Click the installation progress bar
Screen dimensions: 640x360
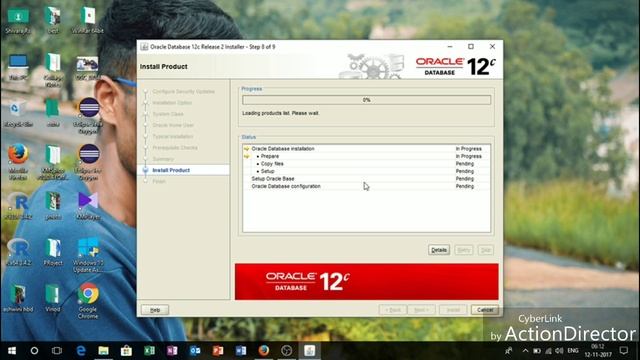[x=367, y=100]
